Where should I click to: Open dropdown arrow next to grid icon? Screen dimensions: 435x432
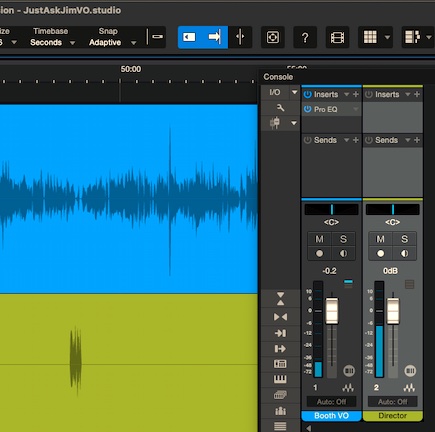tap(387, 37)
